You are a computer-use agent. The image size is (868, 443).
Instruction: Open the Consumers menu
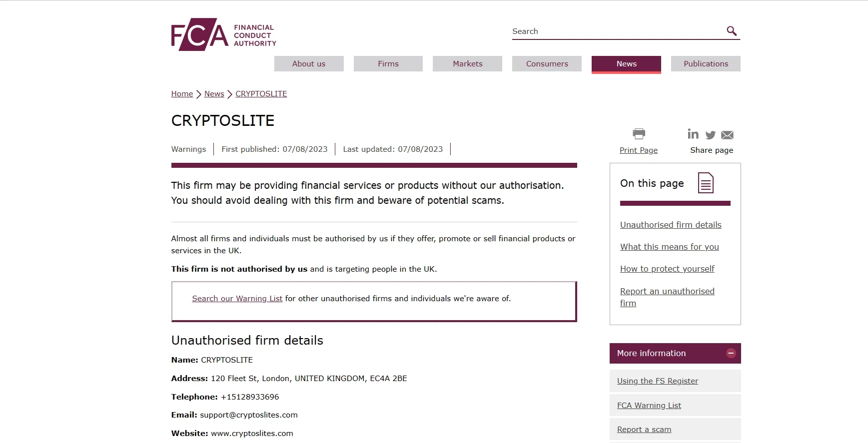point(547,63)
